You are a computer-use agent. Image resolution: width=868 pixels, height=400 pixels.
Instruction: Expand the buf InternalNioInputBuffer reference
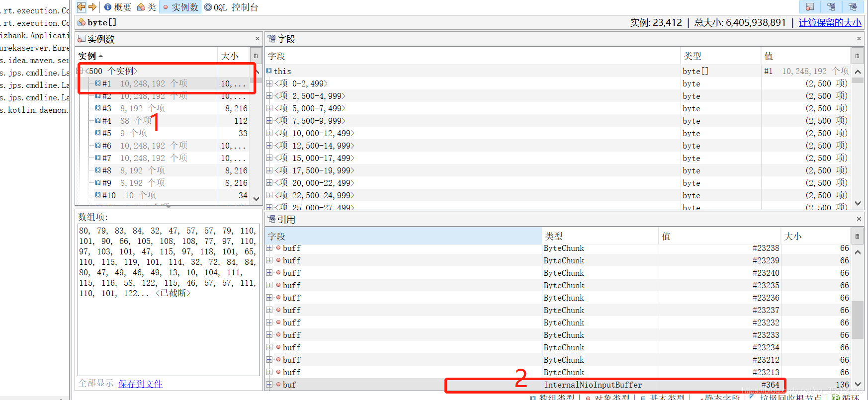point(269,385)
